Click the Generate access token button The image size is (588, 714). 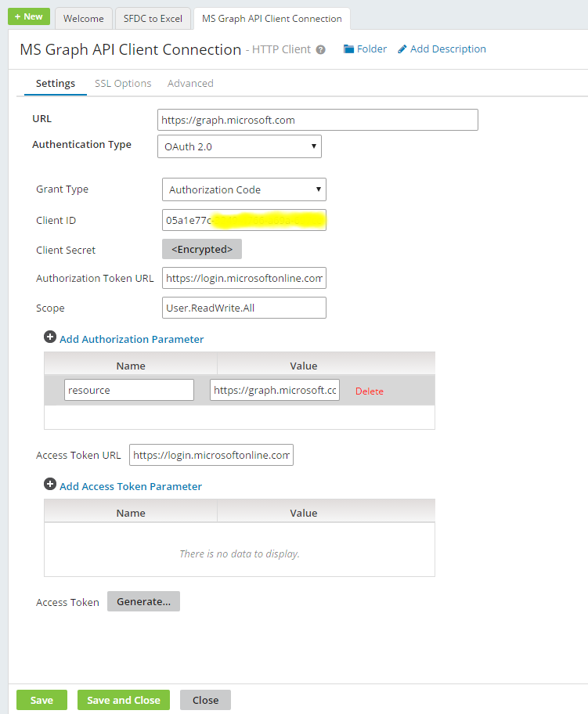143,601
